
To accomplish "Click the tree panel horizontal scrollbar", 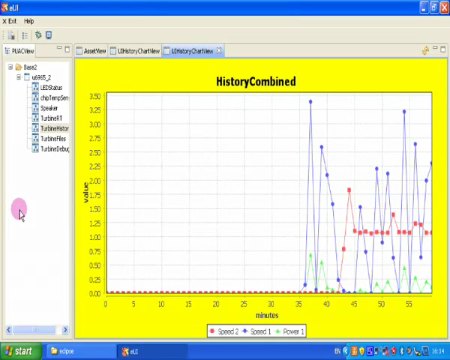I will (37, 330).
